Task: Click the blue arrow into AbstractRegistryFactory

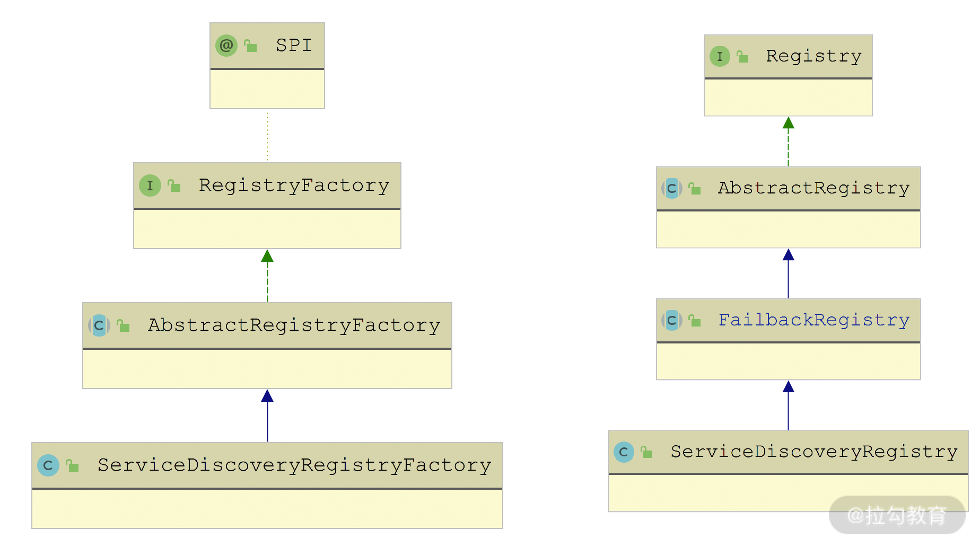Action: click(267, 416)
